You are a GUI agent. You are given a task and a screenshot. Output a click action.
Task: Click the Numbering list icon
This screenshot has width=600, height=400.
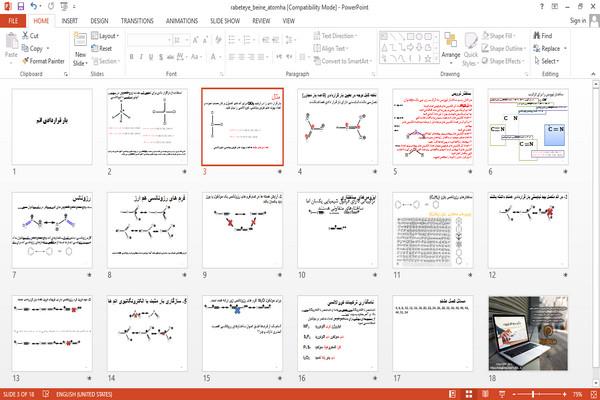247,40
